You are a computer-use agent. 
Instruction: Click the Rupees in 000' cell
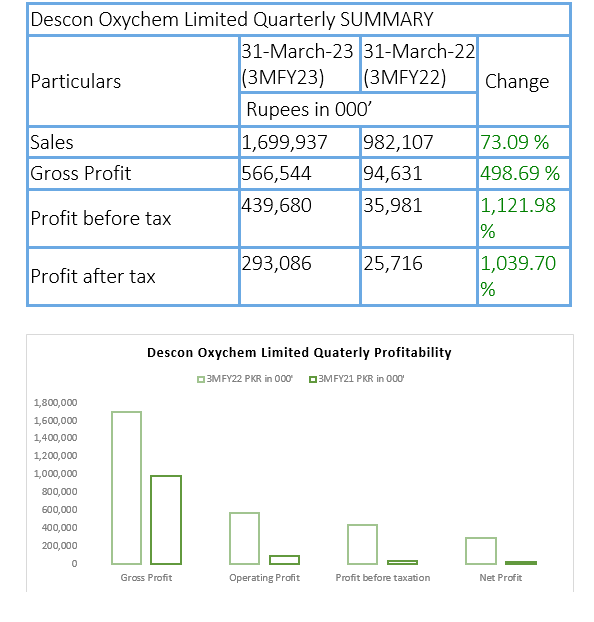pyautogui.click(x=359, y=109)
